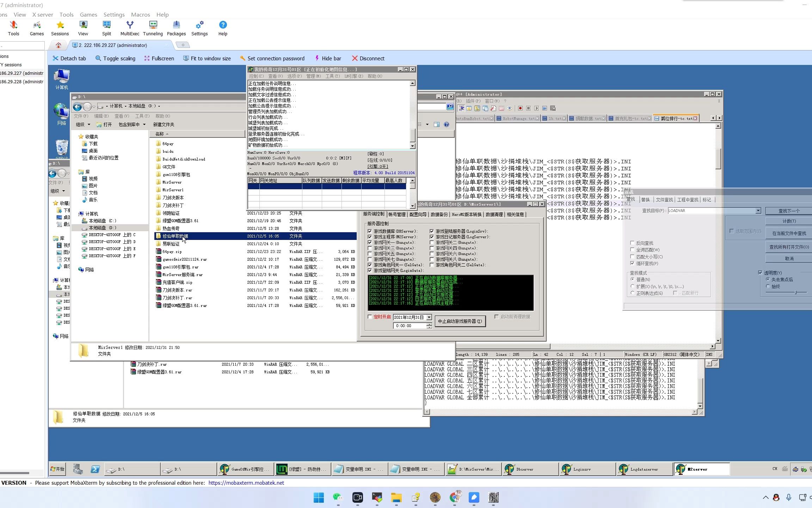Image resolution: width=812 pixels, height=508 pixels.
Task: Click the explorer back navigation arrow
Action: [x=77, y=106]
